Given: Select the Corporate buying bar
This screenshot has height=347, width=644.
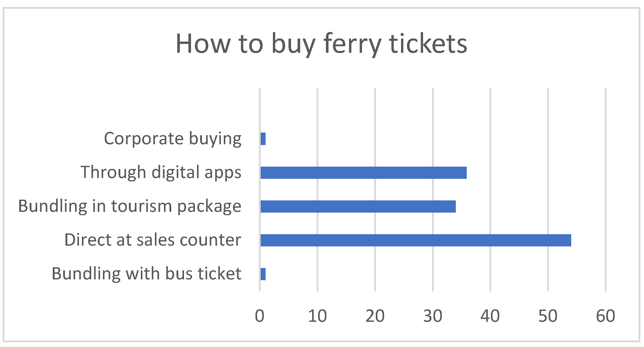Looking at the screenshot, I should (x=263, y=139).
